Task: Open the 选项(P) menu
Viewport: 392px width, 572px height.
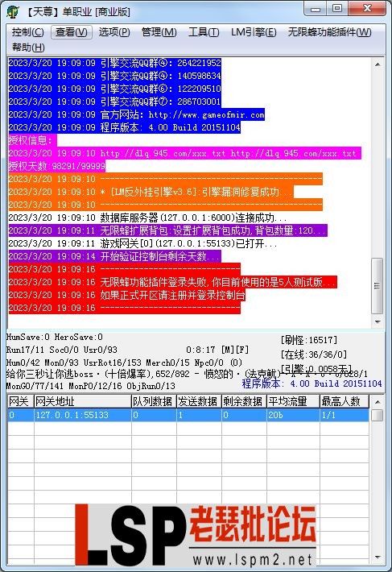Action: (x=114, y=32)
